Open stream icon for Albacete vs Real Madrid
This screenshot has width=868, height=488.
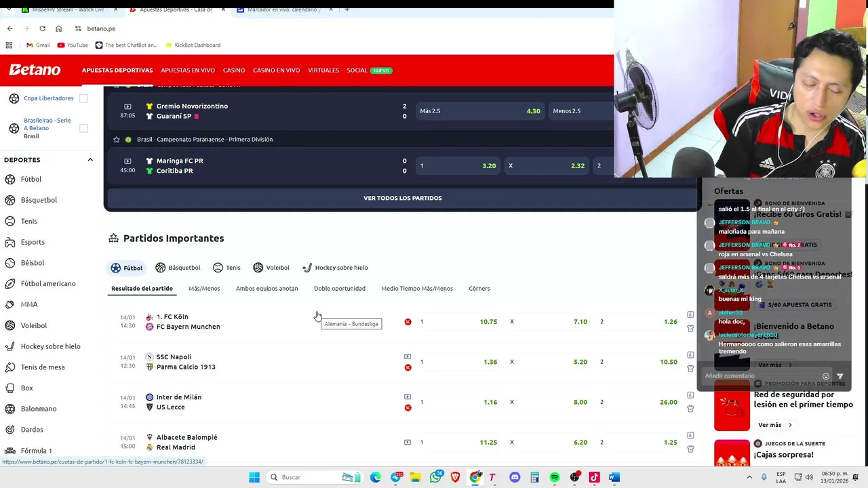(x=408, y=442)
